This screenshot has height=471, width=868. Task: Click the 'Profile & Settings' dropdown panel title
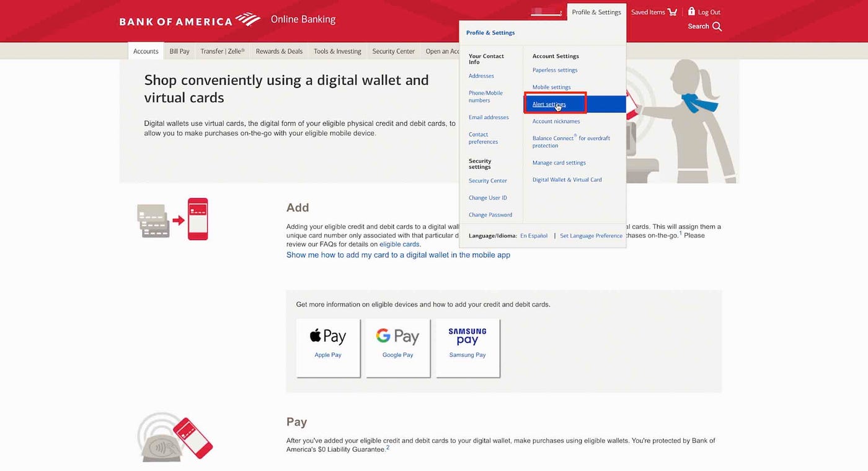(490, 33)
